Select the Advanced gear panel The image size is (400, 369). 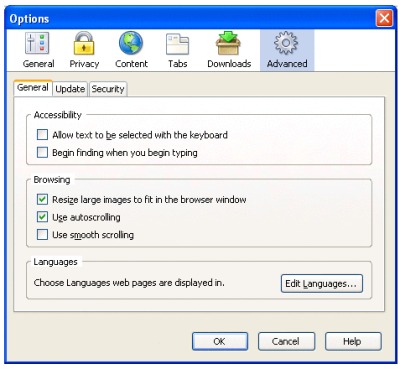tap(287, 50)
